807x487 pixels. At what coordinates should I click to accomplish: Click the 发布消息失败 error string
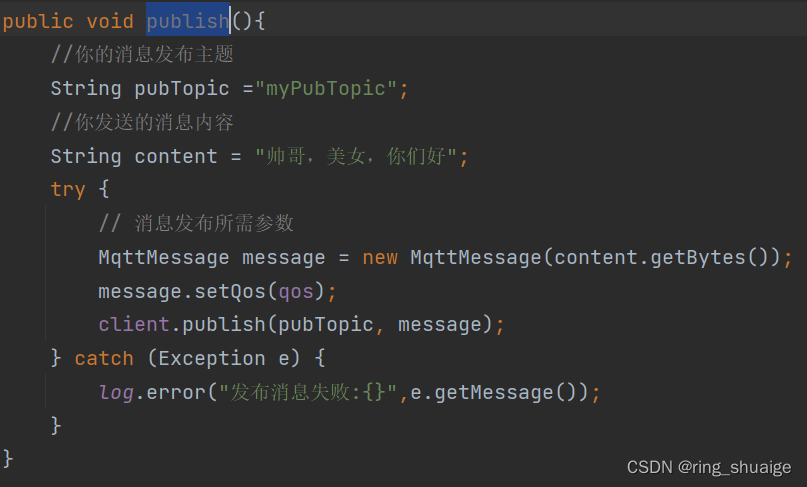308,393
